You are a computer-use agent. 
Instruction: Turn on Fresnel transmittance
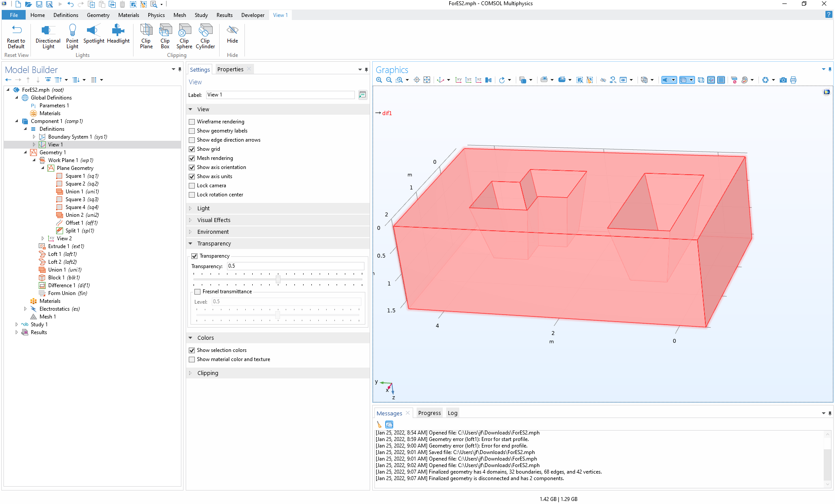click(197, 292)
